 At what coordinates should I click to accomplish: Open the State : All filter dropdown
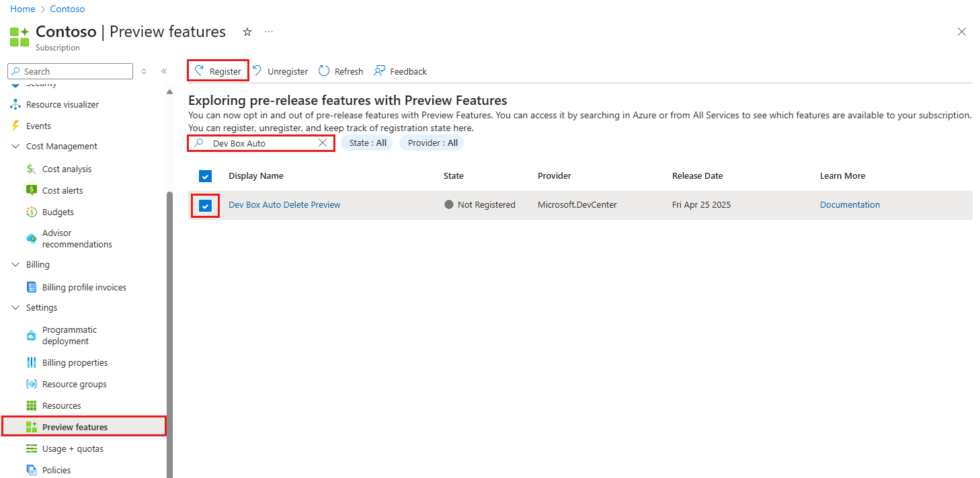coord(366,143)
